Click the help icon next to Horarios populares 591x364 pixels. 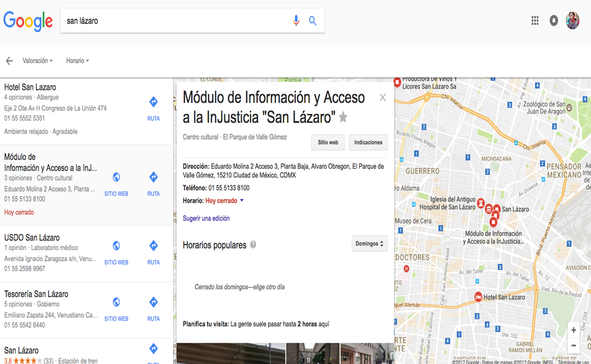point(253,244)
